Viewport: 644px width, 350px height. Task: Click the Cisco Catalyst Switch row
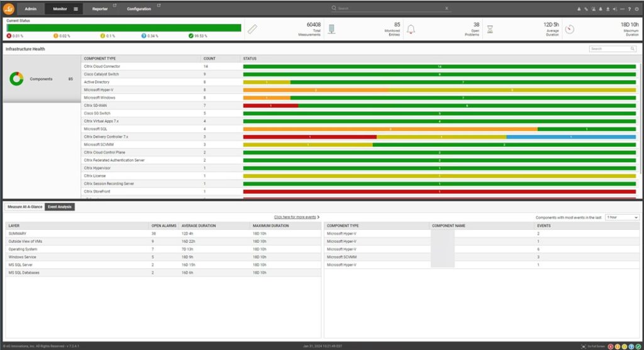pyautogui.click(x=360, y=74)
